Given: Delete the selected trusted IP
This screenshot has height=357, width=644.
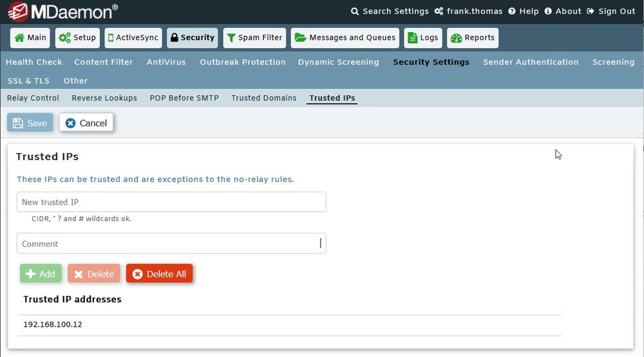Looking at the screenshot, I should point(94,274).
